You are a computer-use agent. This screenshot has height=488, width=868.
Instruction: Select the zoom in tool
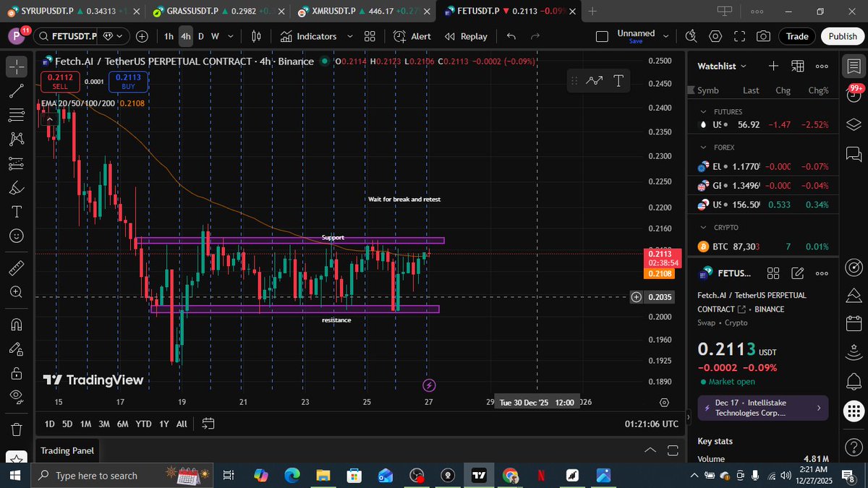click(x=17, y=292)
